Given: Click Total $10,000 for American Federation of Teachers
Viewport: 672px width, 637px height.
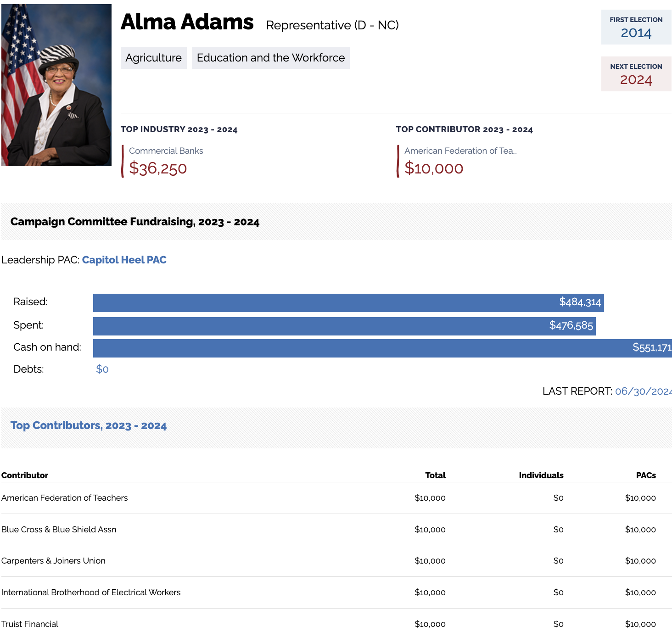Looking at the screenshot, I should tap(430, 498).
